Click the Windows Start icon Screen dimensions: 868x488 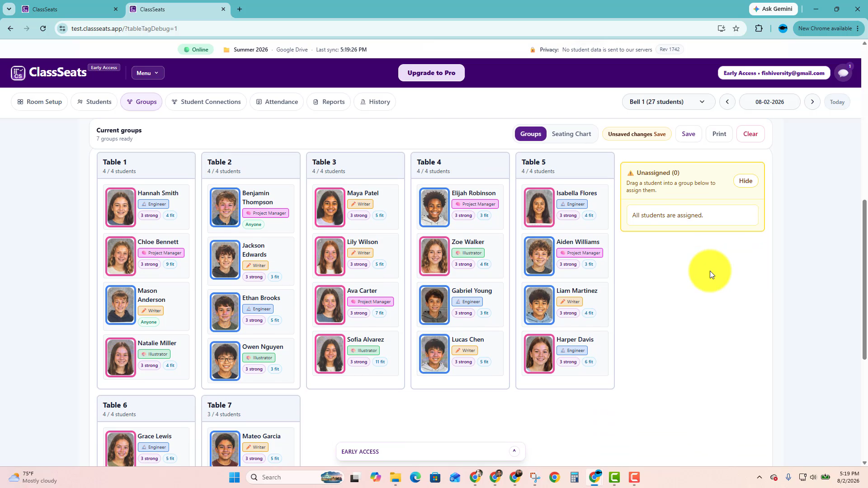(x=234, y=477)
